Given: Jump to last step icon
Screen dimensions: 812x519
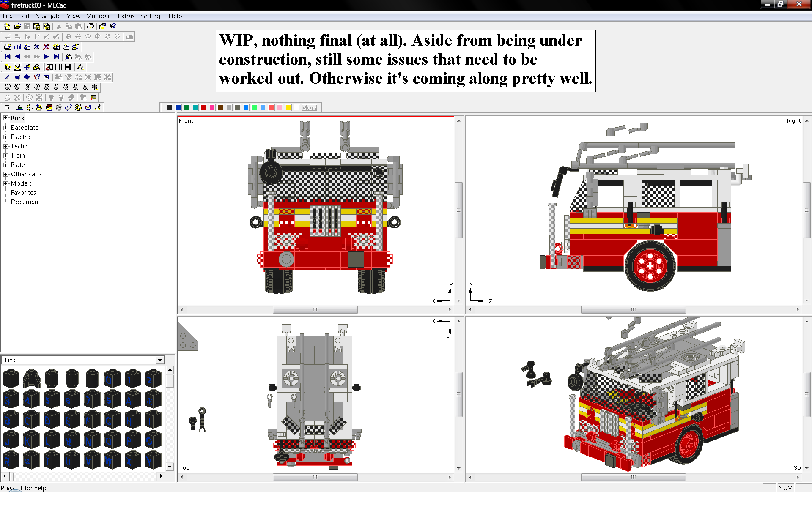Looking at the screenshot, I should (x=56, y=57).
